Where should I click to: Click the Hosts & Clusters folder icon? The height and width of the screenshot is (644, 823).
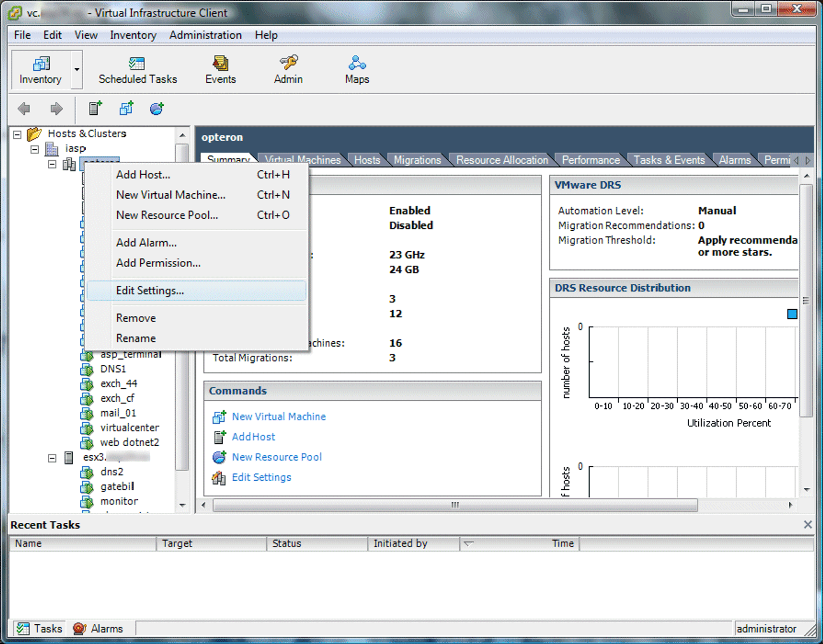point(34,134)
